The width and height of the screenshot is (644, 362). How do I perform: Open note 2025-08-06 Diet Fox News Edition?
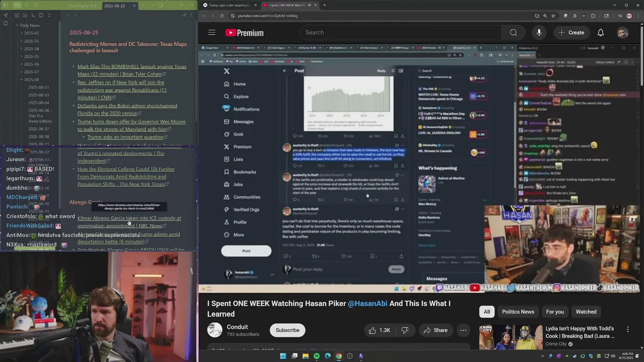click(x=40, y=116)
